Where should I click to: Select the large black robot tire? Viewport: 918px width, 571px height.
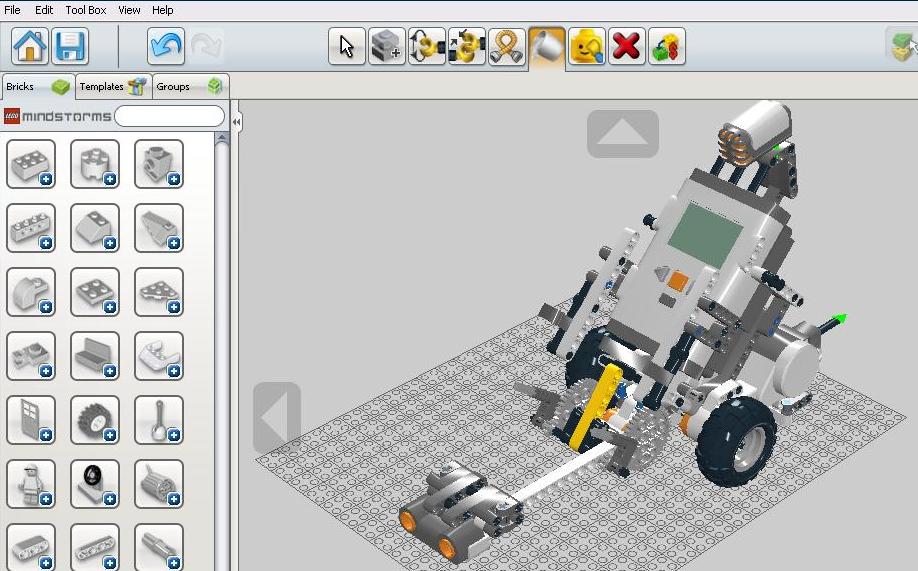tap(735, 442)
